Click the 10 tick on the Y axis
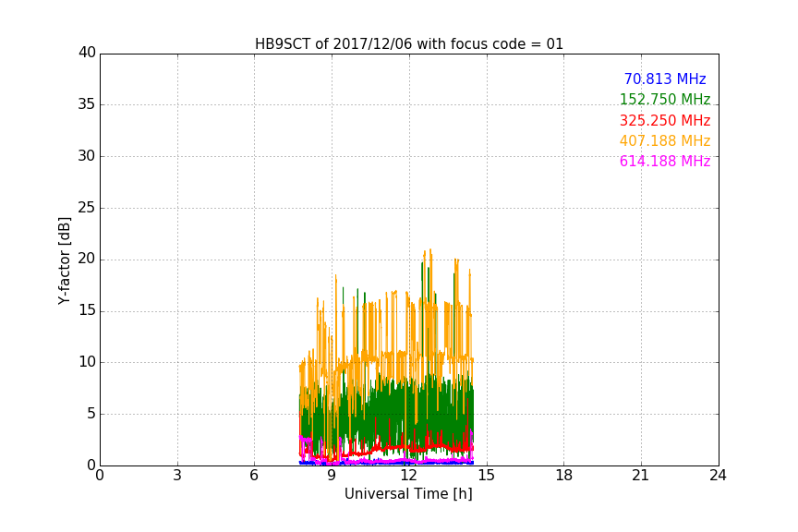 point(87,362)
